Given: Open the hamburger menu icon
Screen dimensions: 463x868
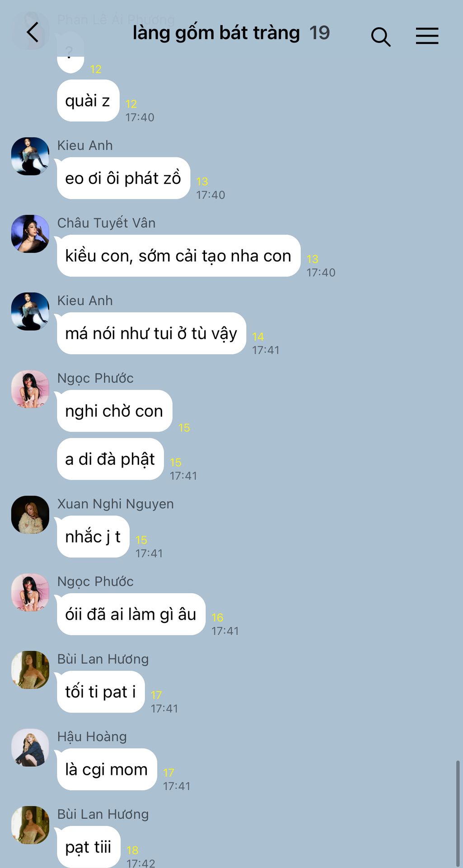Looking at the screenshot, I should [427, 36].
